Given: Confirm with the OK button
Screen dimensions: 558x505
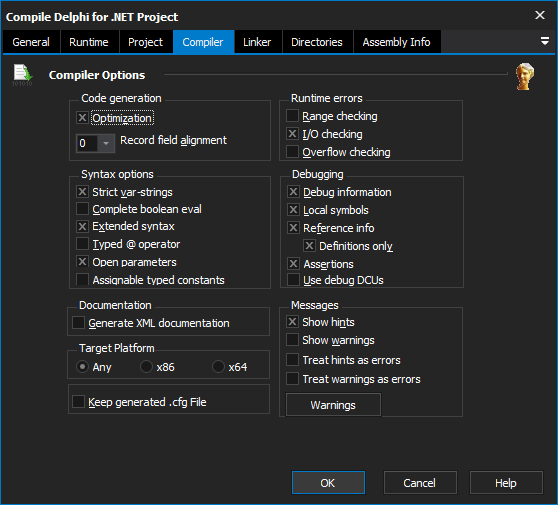Looking at the screenshot, I should click(328, 483).
